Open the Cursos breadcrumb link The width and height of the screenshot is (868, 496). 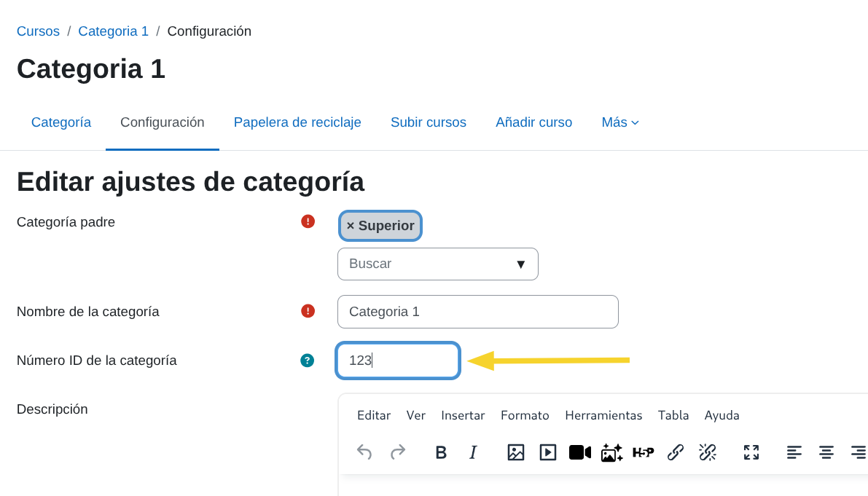pyautogui.click(x=38, y=31)
